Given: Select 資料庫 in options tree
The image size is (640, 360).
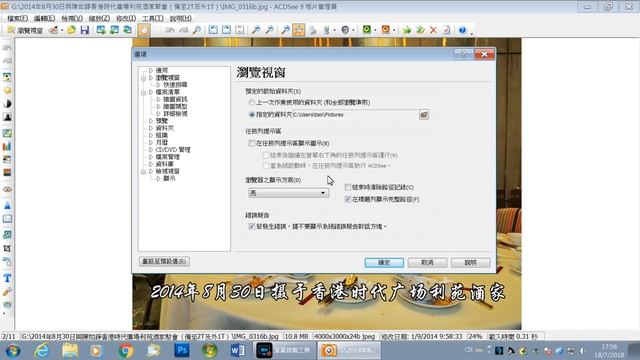Looking at the screenshot, I should 164,164.
